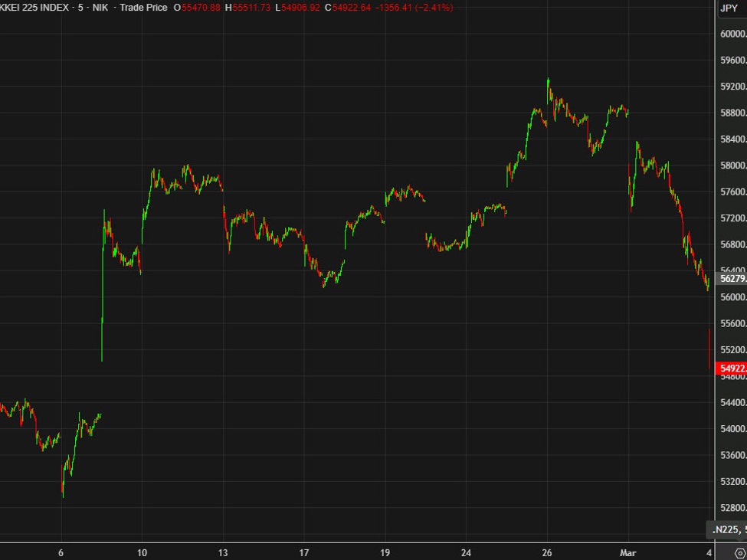The height and width of the screenshot is (560, 747).
Task: Open chart settings hexagon icon
Action: tap(739, 552)
